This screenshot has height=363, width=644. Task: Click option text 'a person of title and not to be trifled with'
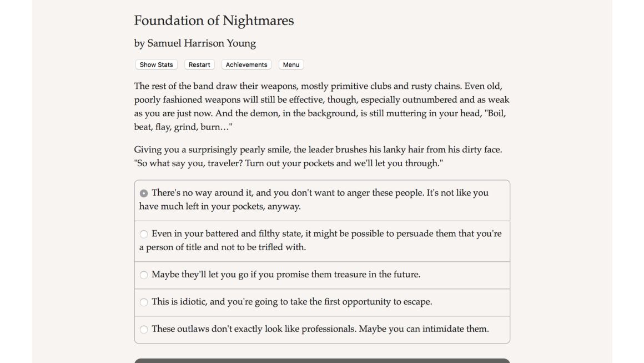[x=223, y=247]
